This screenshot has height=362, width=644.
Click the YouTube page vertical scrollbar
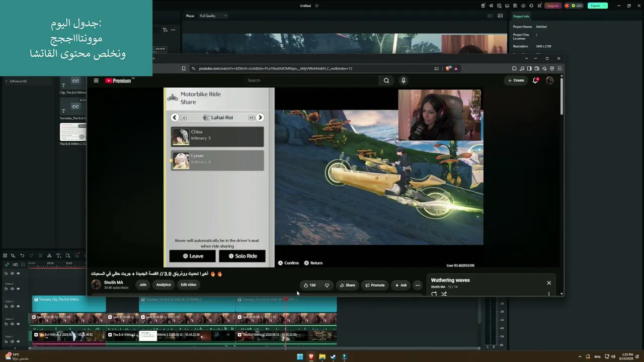tap(561, 96)
